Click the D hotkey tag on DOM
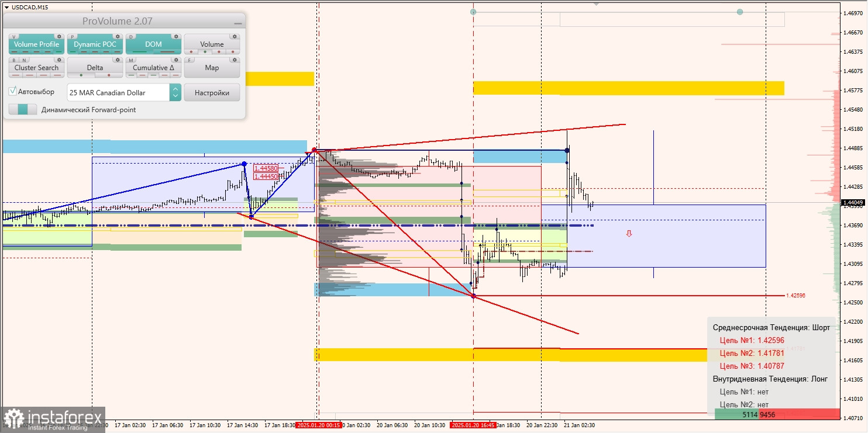 pos(131,37)
